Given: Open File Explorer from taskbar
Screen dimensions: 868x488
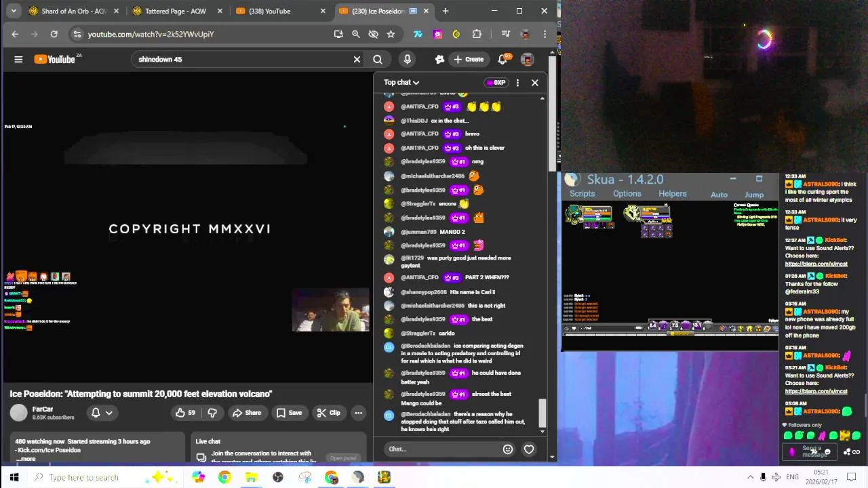Looking at the screenshot, I should (x=251, y=477).
